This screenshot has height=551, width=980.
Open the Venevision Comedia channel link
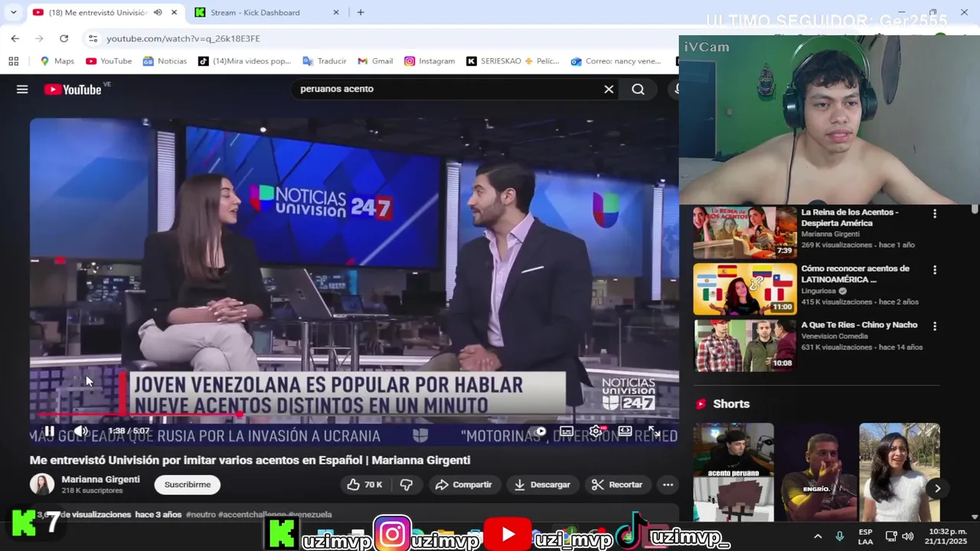tap(835, 336)
